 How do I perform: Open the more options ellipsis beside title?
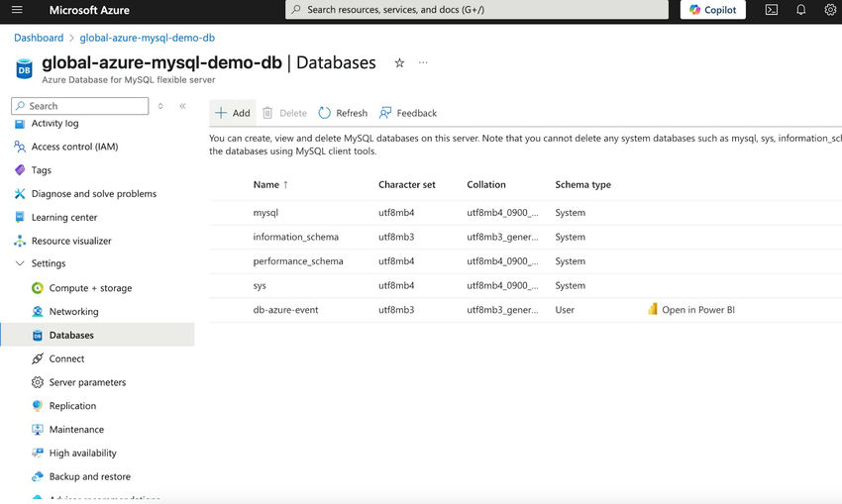pyautogui.click(x=423, y=62)
